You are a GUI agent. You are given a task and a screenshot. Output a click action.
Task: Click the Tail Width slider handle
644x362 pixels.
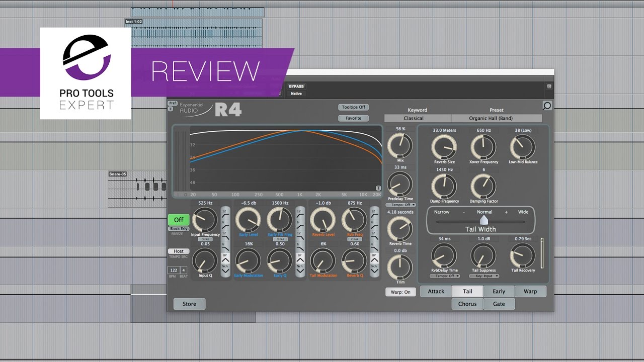484,220
